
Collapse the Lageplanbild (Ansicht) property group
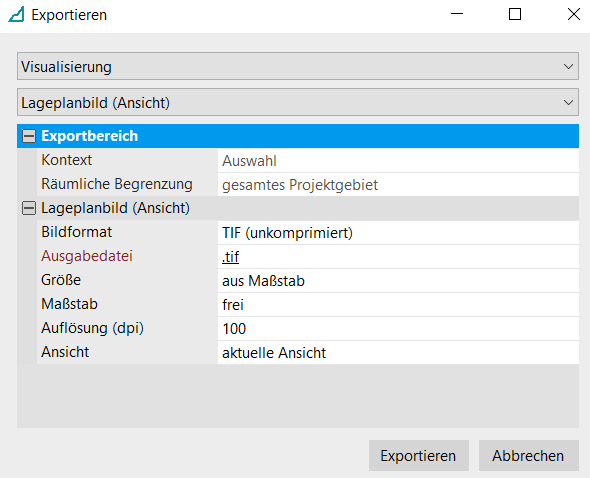(x=29, y=208)
